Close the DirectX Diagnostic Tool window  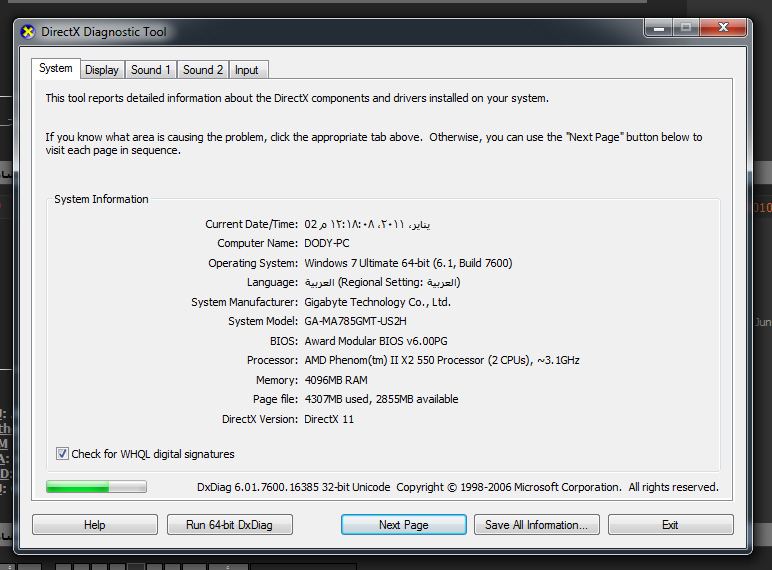pyautogui.click(x=723, y=28)
